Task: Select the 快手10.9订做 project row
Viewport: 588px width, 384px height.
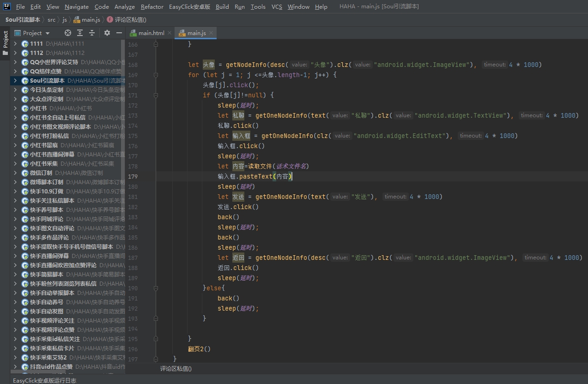Action: [67, 192]
